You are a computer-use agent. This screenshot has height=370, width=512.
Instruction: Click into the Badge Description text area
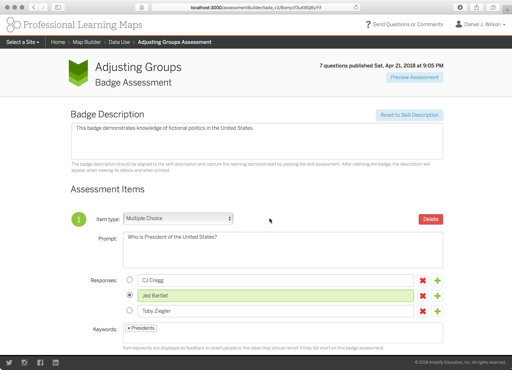click(x=257, y=141)
